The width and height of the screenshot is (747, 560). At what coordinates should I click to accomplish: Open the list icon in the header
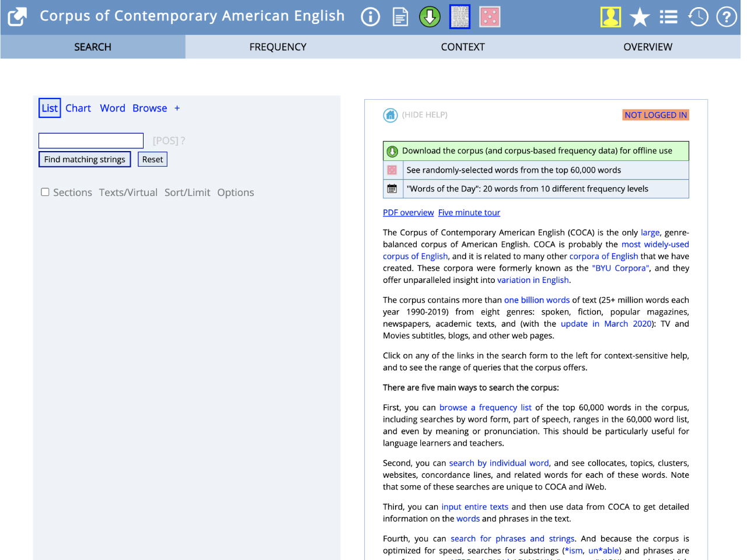(x=669, y=17)
